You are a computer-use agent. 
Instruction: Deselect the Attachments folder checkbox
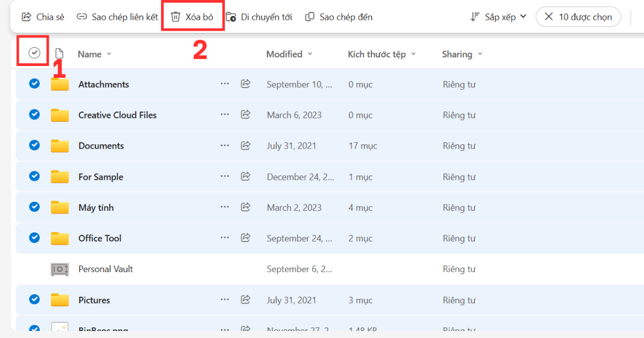point(34,84)
